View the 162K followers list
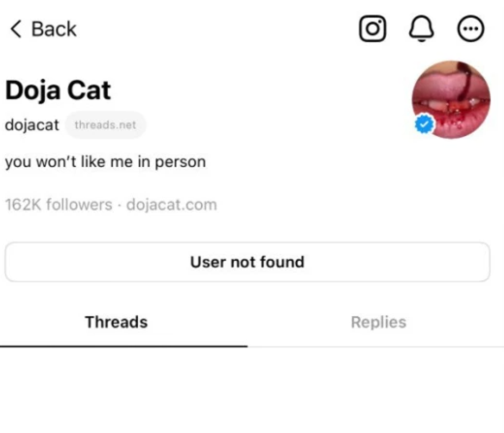This screenshot has height=433, width=504. [58, 205]
